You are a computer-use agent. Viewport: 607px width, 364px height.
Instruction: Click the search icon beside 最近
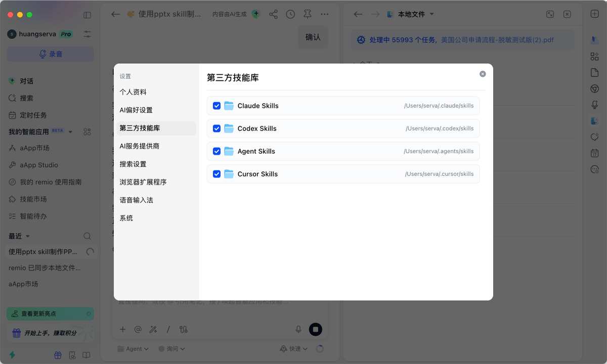pos(87,236)
